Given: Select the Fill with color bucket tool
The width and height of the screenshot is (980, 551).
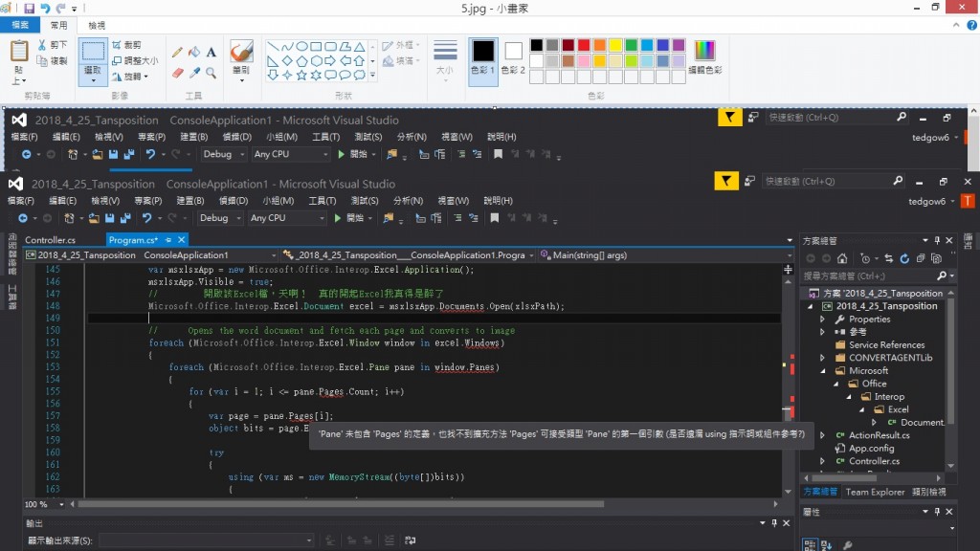Looking at the screenshot, I should (194, 52).
